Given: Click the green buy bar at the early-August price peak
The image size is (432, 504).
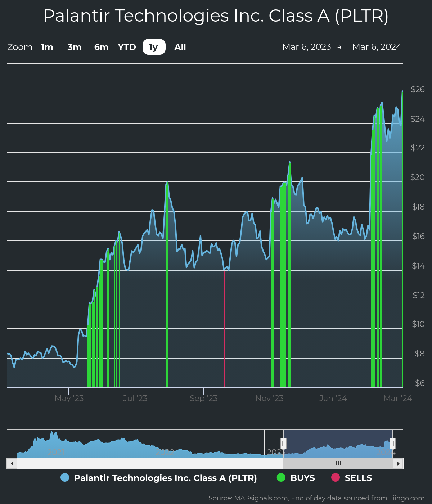Looking at the screenshot, I should click(x=167, y=285).
